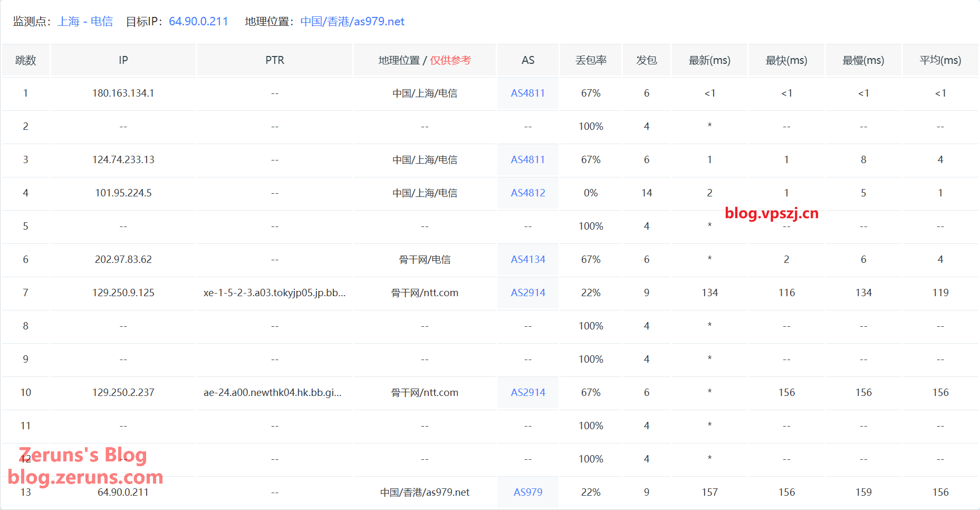Click the xe-1-5-2-3.a03.tokyjp05 PTR entry
980x510 pixels.
click(274, 293)
